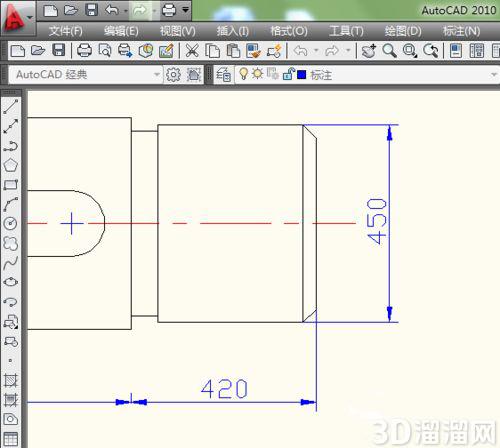Screen dimensions: 500x448
Task: Click Open in the Quick Access toolbar
Action: 71,10
